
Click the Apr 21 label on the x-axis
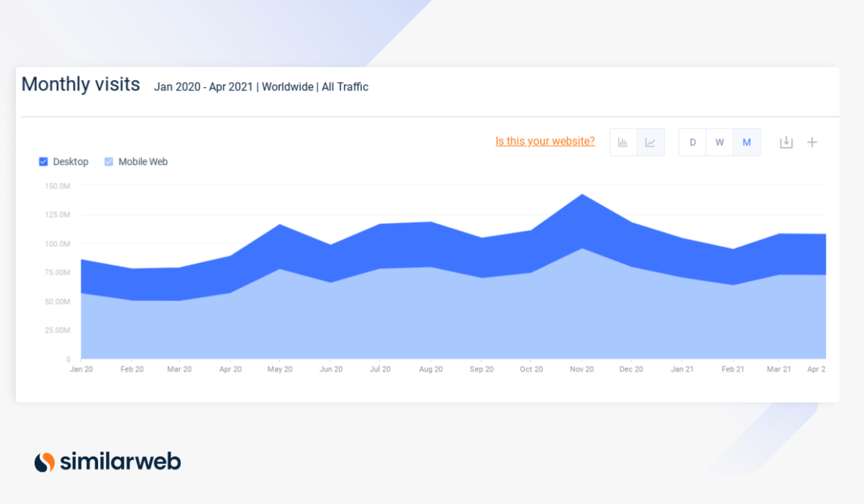816,369
